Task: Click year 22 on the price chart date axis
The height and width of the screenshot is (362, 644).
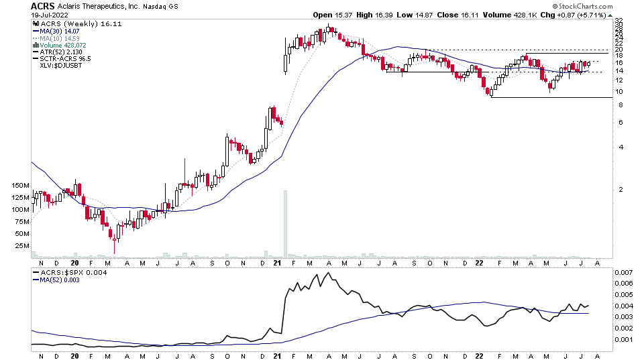Action: click(x=479, y=263)
